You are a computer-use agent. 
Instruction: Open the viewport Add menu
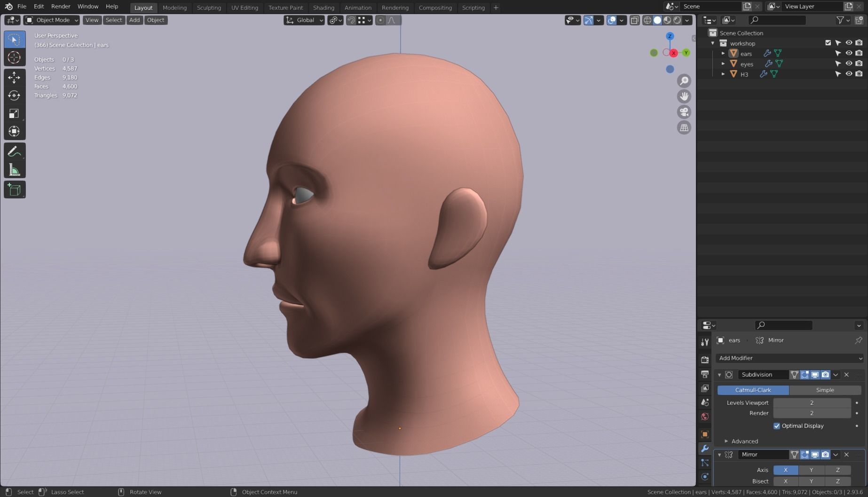click(134, 20)
